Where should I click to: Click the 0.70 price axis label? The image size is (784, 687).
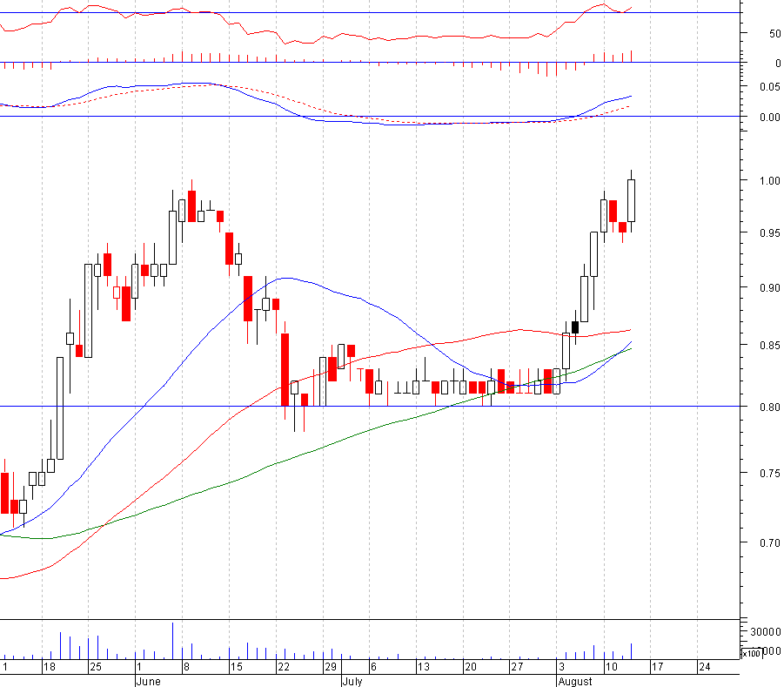[769, 542]
